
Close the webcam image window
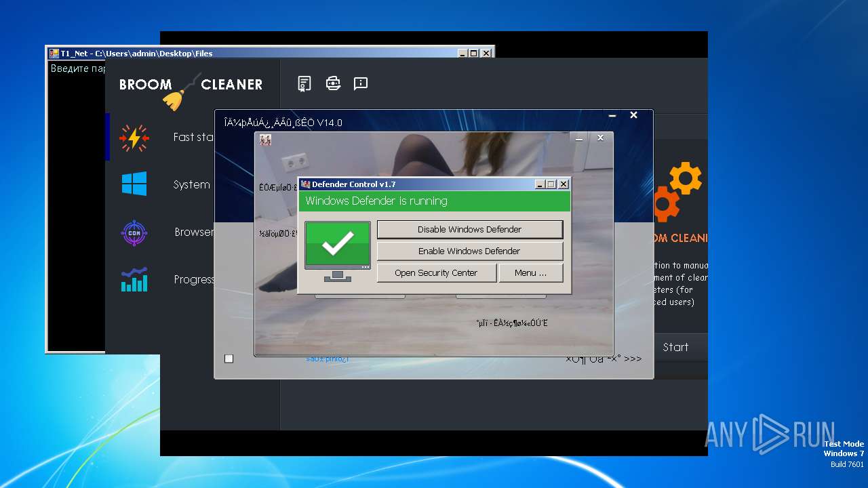[x=600, y=138]
